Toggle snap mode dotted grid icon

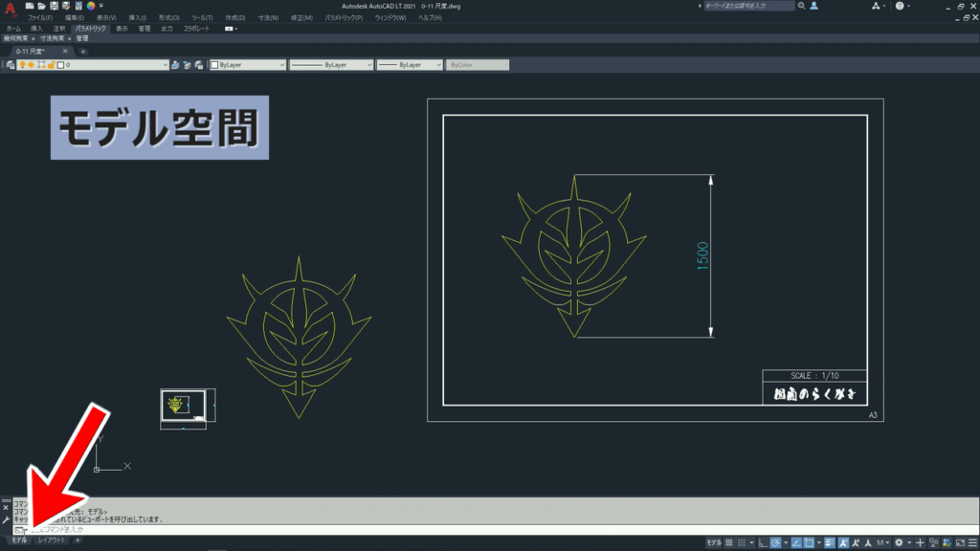(x=742, y=543)
